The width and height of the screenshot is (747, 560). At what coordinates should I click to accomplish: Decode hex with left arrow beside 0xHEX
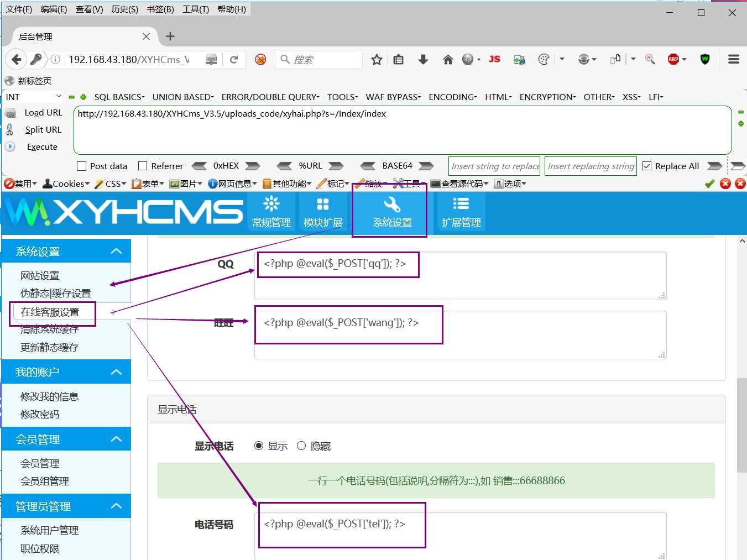tap(199, 166)
